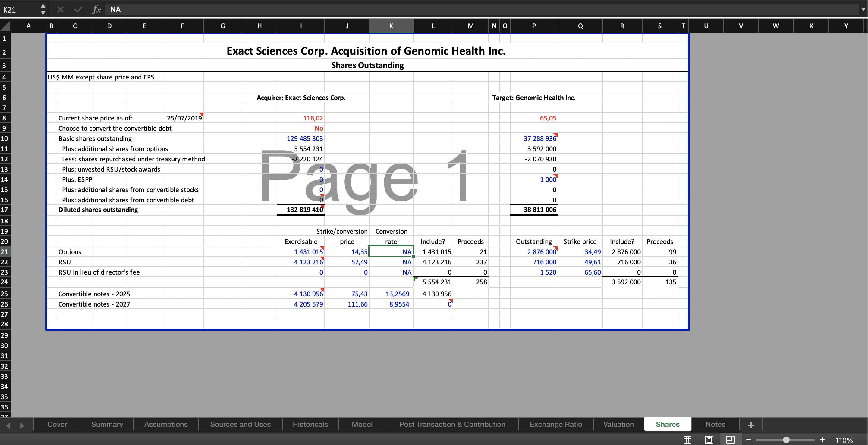Open the Cover sheet tab
Image resolution: width=868 pixels, height=445 pixels.
(57, 424)
